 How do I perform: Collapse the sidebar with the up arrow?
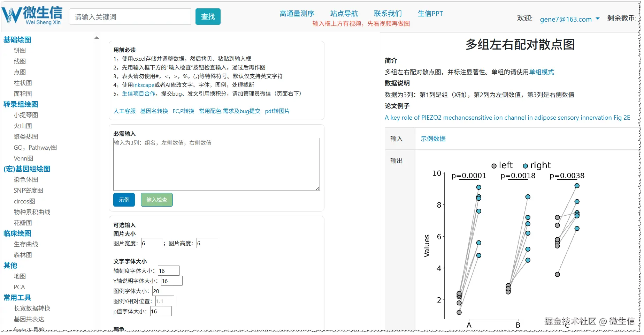click(97, 38)
